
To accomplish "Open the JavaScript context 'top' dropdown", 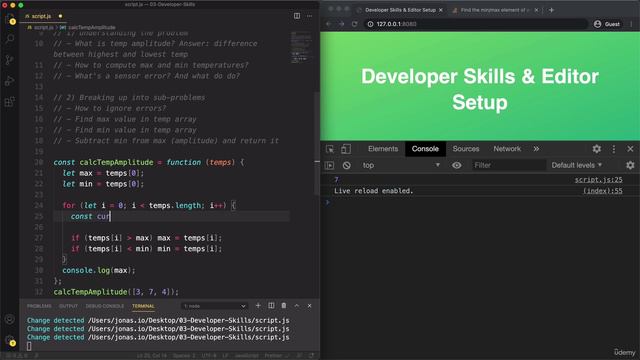I will (x=401, y=165).
